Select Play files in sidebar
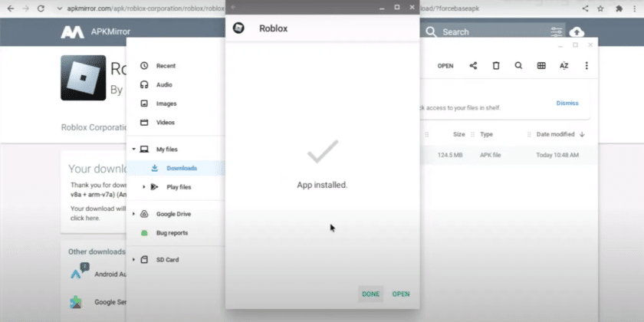 pos(179,187)
